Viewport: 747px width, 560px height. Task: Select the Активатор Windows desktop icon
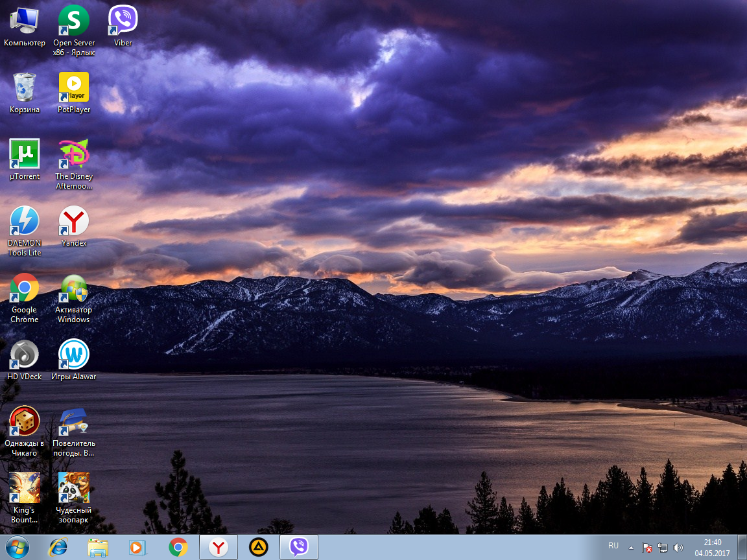[74, 288]
